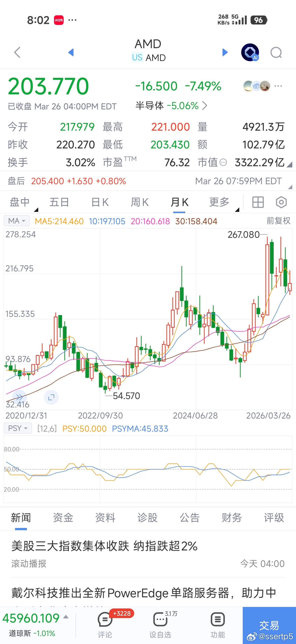Open the PSY indicator dropdown

tap(18, 428)
